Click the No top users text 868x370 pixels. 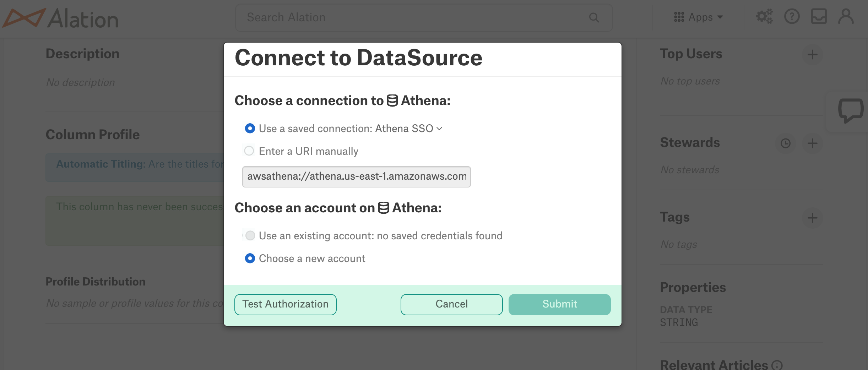click(690, 81)
